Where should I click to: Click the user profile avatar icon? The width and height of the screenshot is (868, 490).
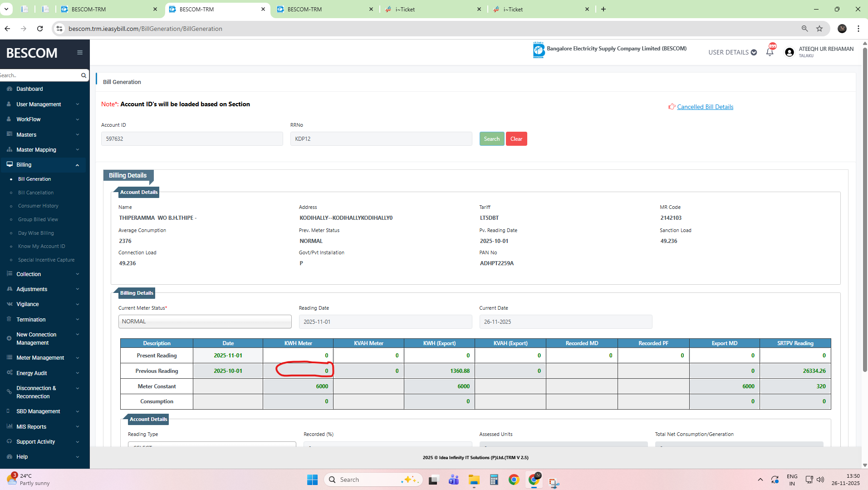pyautogui.click(x=790, y=52)
